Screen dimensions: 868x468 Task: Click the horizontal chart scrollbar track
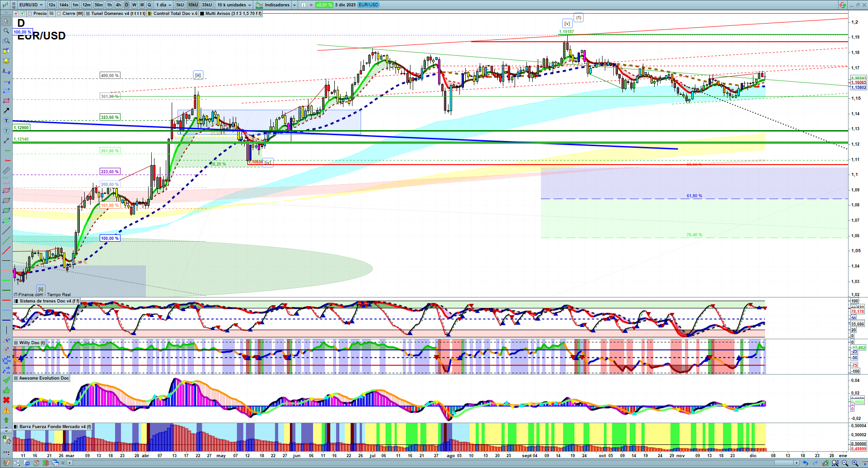[x=433, y=463]
